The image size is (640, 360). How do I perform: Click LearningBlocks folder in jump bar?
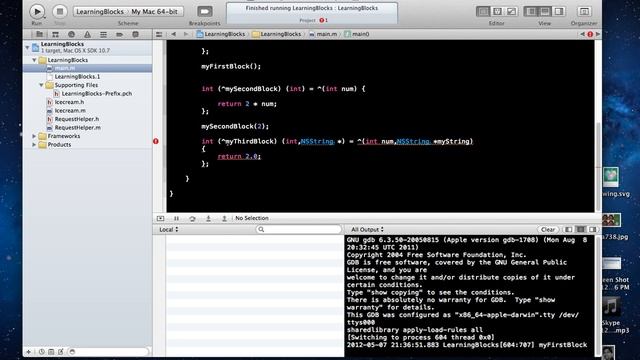(x=277, y=34)
